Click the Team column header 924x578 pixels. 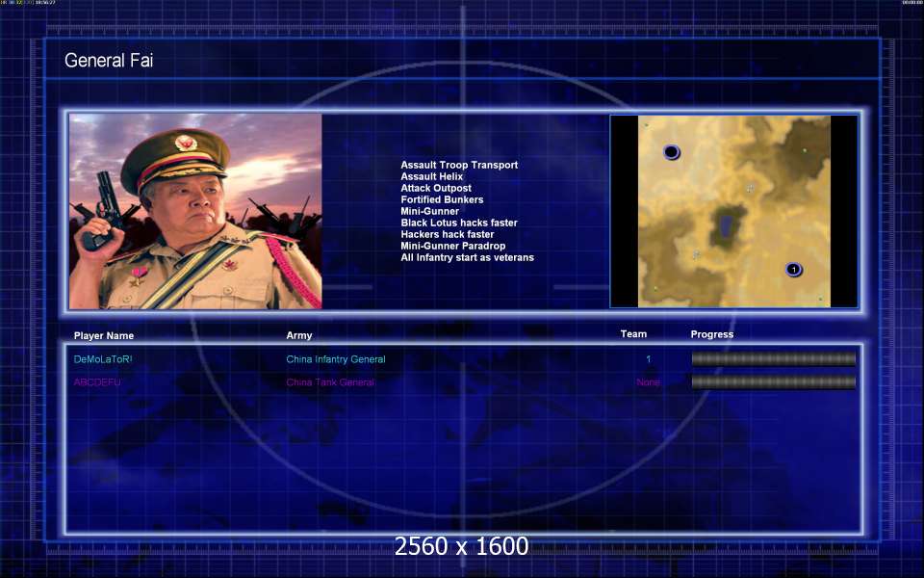(x=633, y=334)
